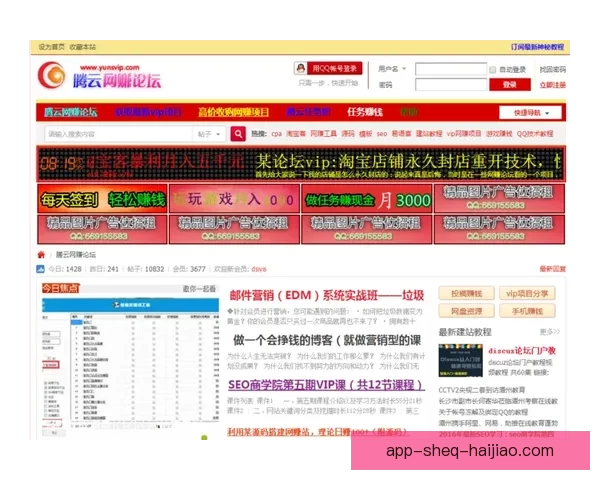This screenshot has width=600, height=480.
Task: Click the 每天签到 轻松赚钱 ad banner
Action: coord(102,199)
